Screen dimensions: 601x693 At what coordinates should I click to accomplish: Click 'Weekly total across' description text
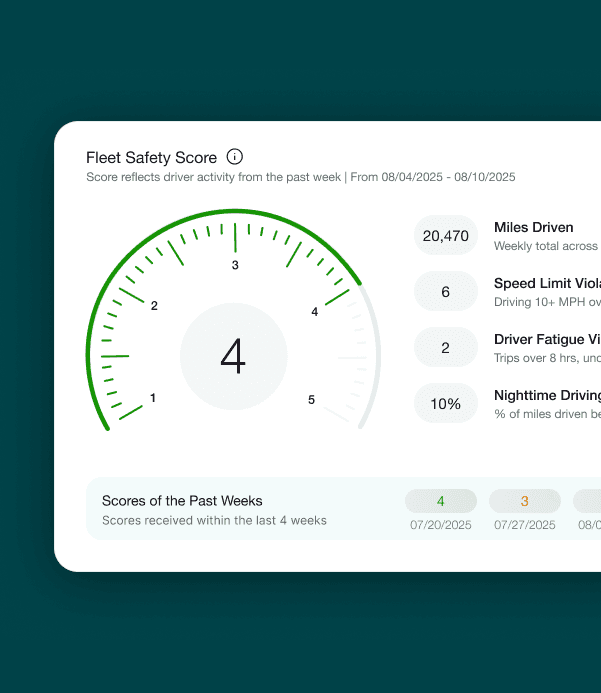coord(546,246)
